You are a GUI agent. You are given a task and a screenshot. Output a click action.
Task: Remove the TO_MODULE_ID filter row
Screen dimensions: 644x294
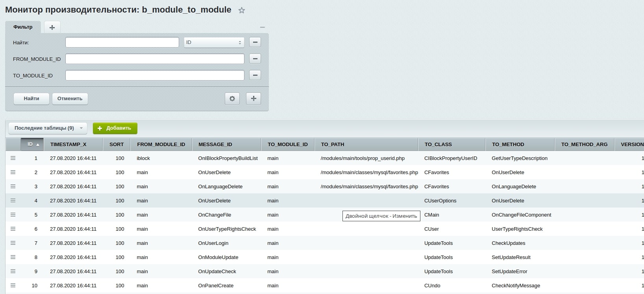click(255, 75)
